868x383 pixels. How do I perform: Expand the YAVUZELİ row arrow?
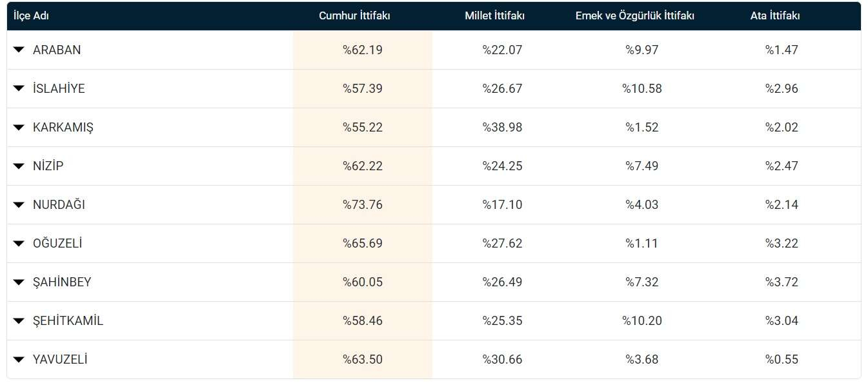[19, 359]
